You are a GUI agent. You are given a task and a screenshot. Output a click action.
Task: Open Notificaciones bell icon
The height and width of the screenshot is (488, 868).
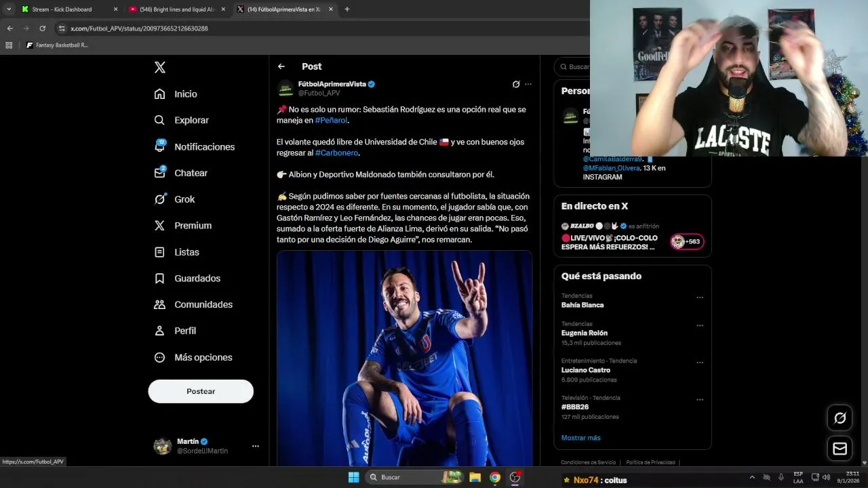(159, 146)
